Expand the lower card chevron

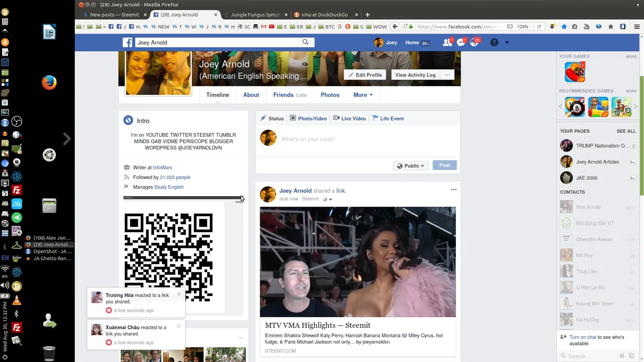(241, 337)
